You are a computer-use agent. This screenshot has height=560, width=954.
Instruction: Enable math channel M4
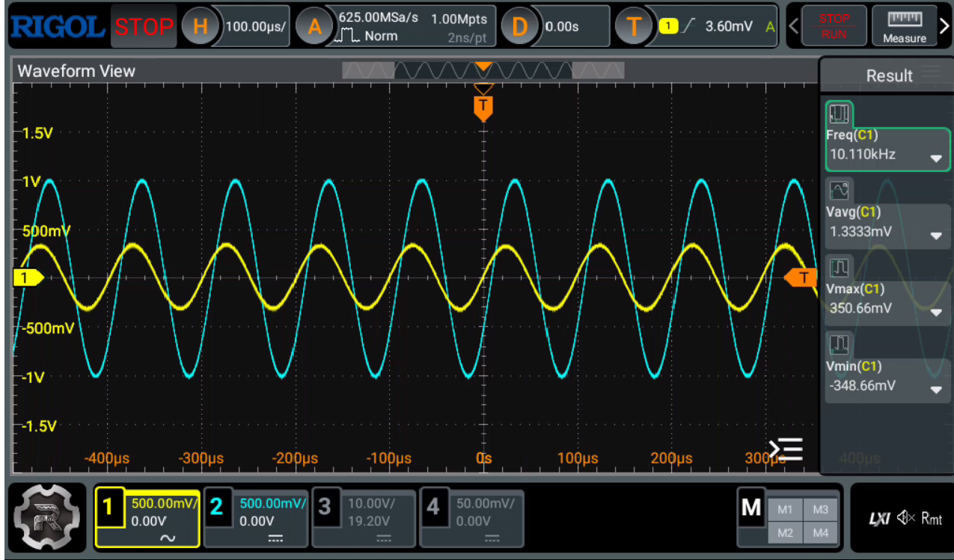(x=820, y=533)
